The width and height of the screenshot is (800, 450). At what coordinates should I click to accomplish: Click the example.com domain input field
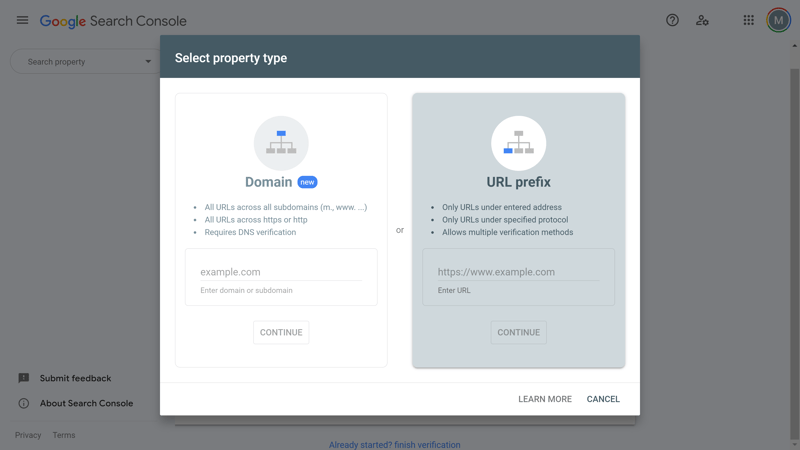(x=281, y=272)
